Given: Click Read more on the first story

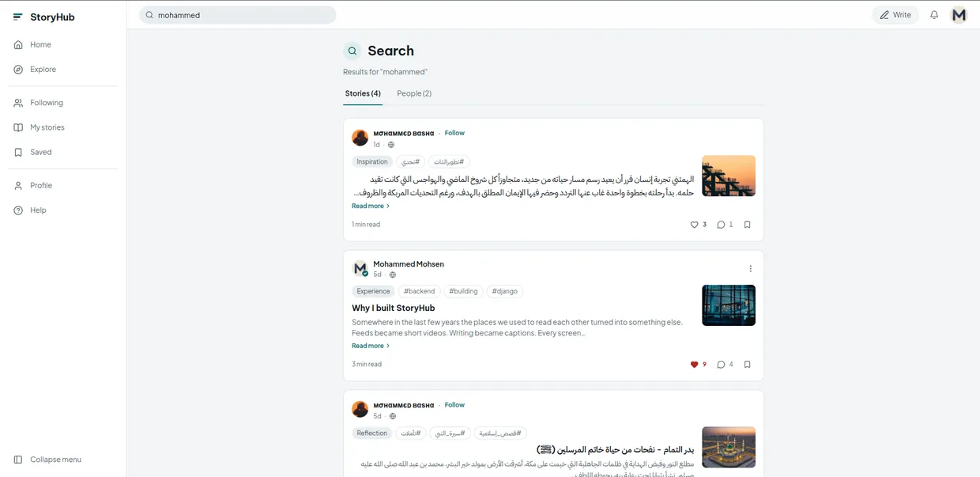Looking at the screenshot, I should 371,206.
